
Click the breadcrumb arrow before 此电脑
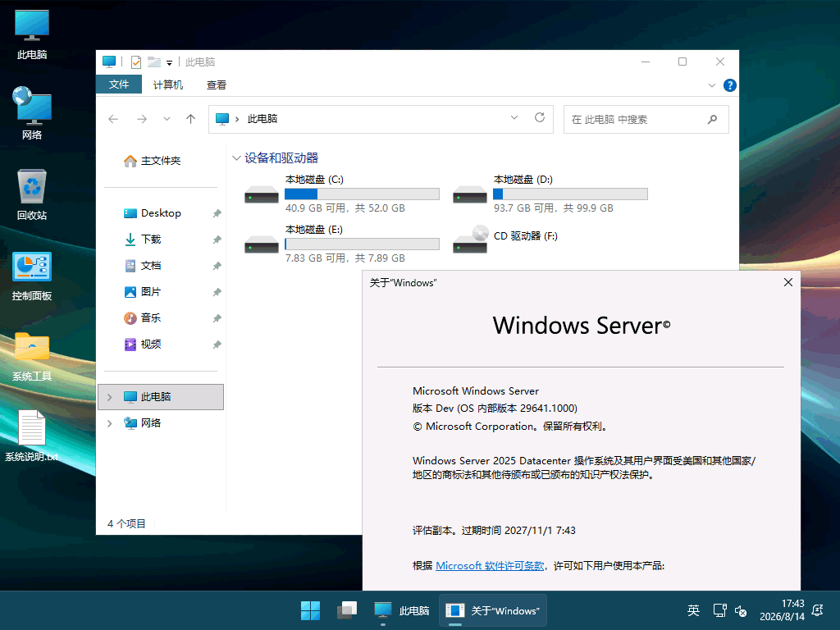[x=237, y=119]
